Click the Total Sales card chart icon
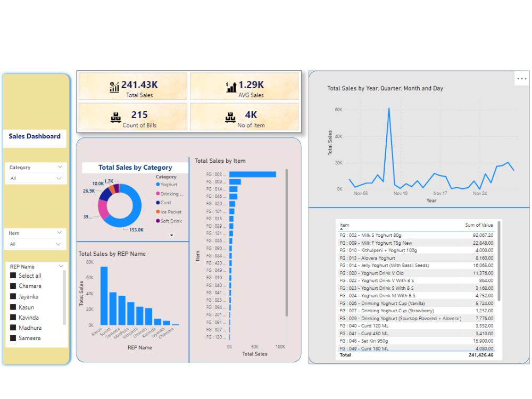This screenshot has width=532, height=399. [114, 87]
